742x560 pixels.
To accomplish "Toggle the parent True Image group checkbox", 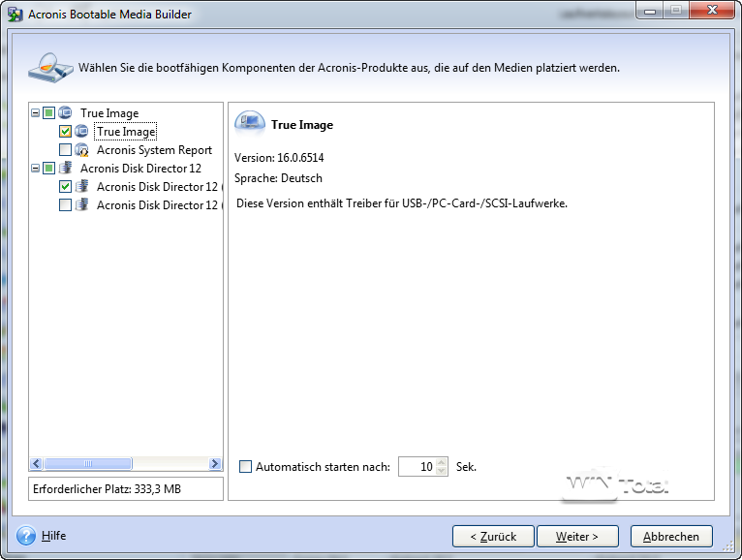I will 48,113.
